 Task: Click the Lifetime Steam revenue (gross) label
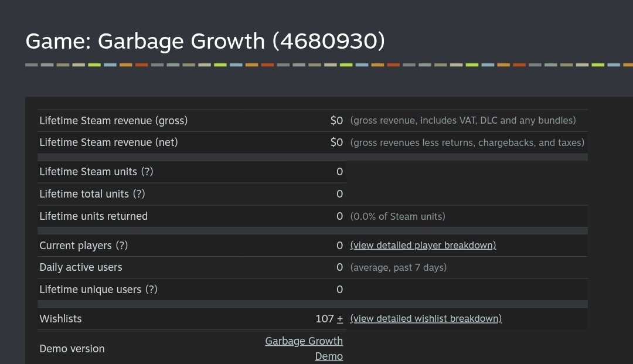[114, 121]
